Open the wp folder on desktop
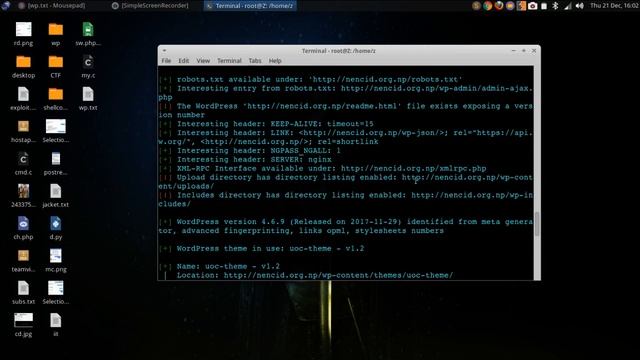The image size is (640, 360). tap(56, 30)
